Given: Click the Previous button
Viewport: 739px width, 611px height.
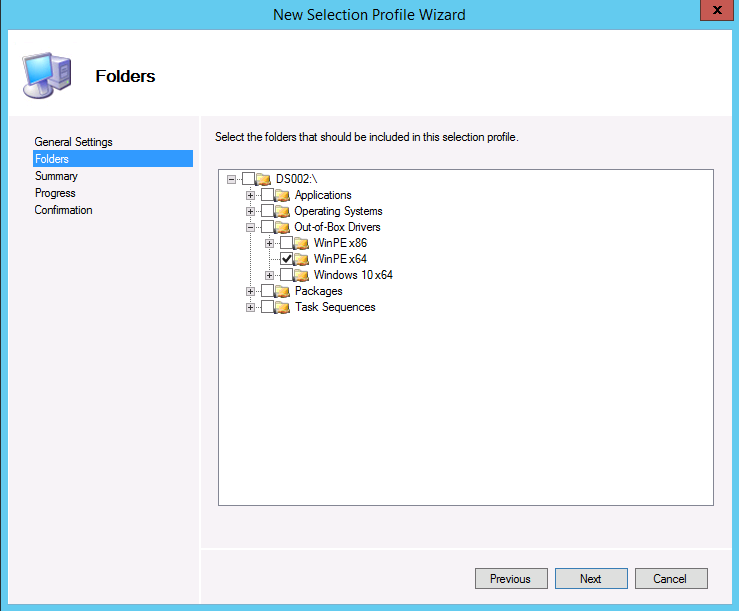Looking at the screenshot, I should [x=510, y=579].
